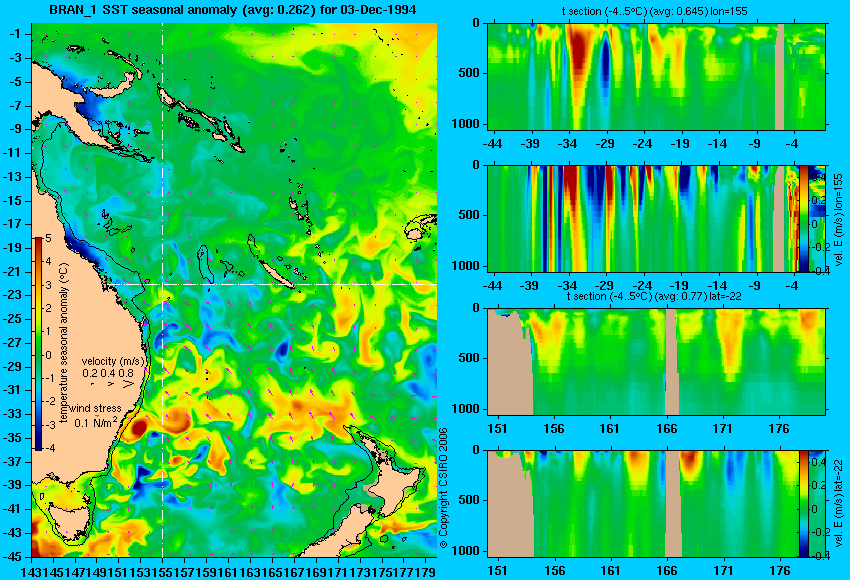Viewport: 850px width, 580px height.
Task: Click the 'vel. E (m/s) lon=155' axis label
Action: [x=838, y=220]
